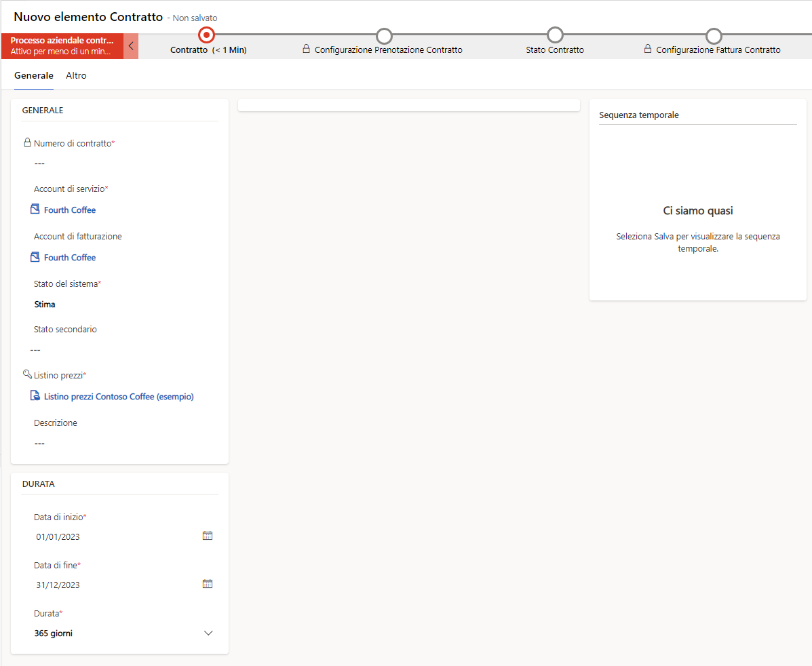Open Listino prezzi Contoso Coffee (esempio) link
Viewport: 812px width, 666px height.
pos(119,397)
